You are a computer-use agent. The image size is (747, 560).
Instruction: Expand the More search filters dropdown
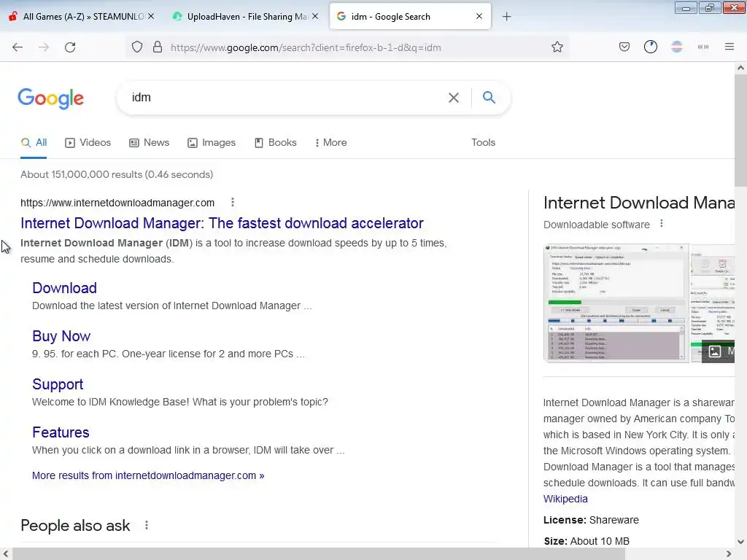(331, 142)
